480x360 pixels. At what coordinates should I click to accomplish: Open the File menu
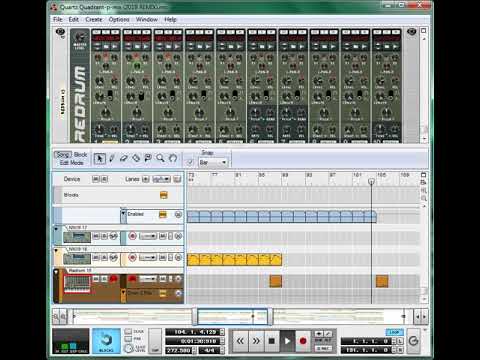(x=58, y=19)
